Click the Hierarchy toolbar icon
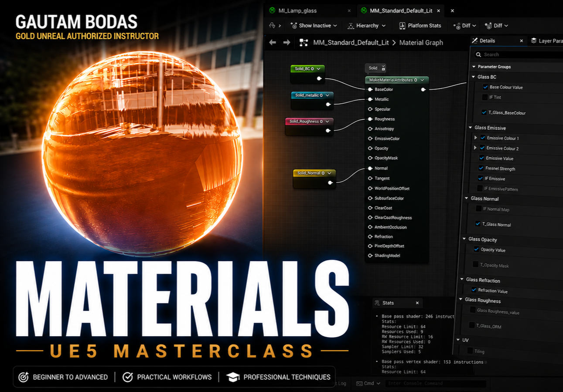Viewport: 563px width, 392px height. pos(351,26)
